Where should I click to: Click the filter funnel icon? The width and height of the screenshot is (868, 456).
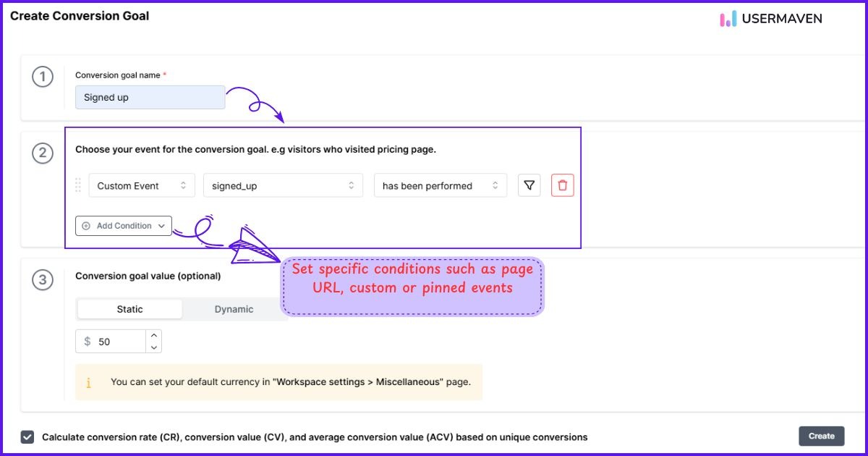tap(529, 185)
